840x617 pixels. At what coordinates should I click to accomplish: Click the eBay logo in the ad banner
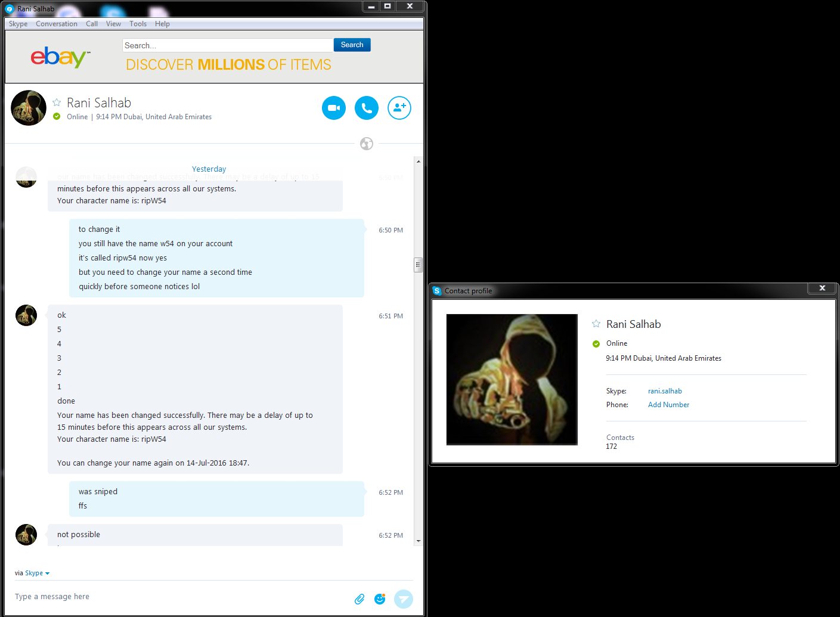60,57
